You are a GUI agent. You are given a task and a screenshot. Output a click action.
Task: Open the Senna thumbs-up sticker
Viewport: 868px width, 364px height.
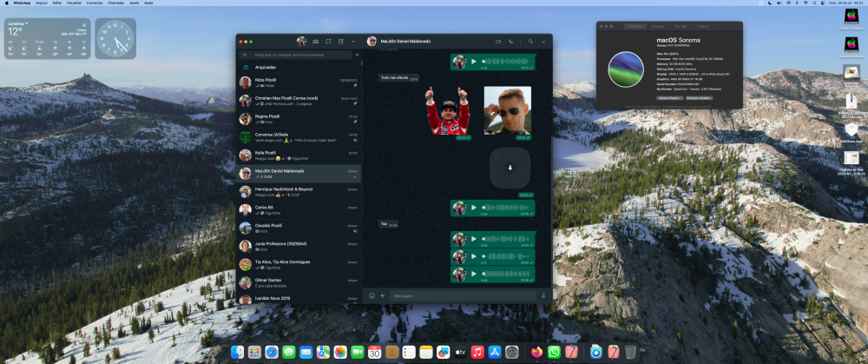point(447,111)
